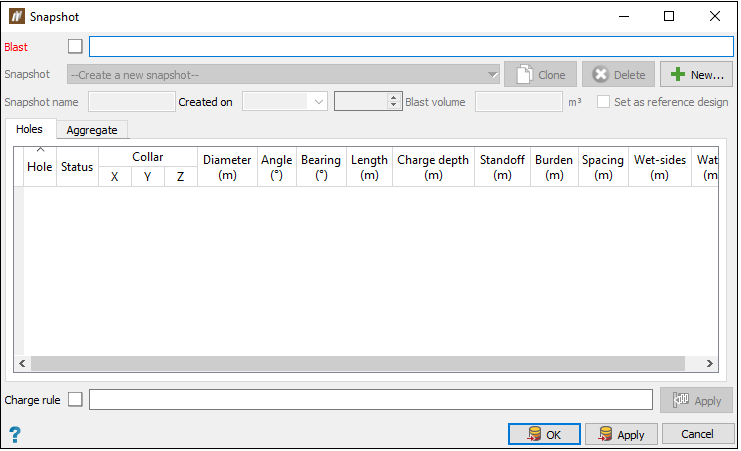The height and width of the screenshot is (451, 741).
Task: Click the Collar Z column header
Action: tap(181, 177)
